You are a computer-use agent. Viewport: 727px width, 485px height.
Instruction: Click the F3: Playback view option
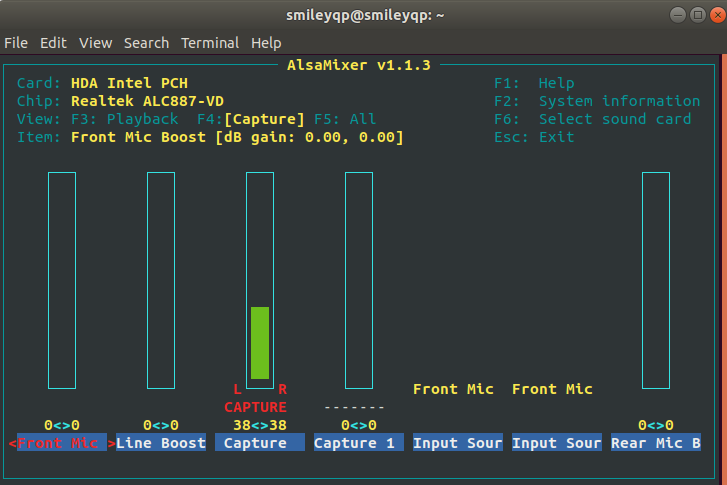coord(124,119)
